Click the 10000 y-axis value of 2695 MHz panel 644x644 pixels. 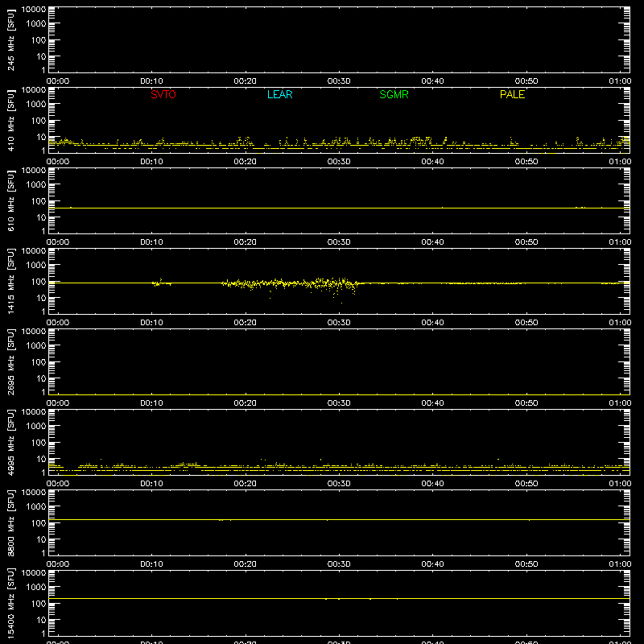coord(34,332)
